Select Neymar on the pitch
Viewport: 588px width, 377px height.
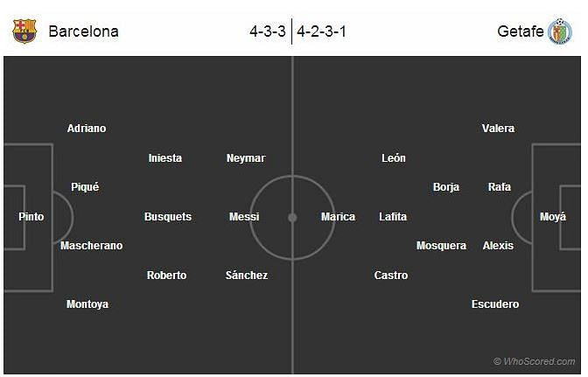click(x=246, y=158)
